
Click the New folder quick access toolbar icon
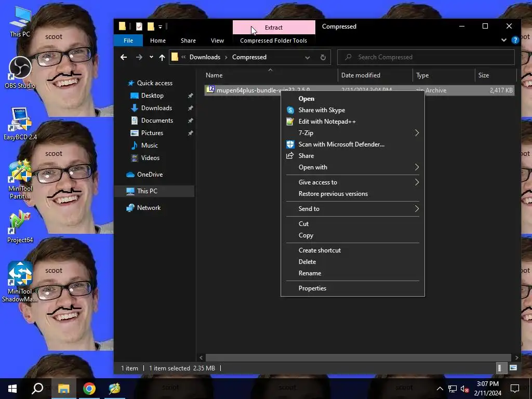[151, 26]
